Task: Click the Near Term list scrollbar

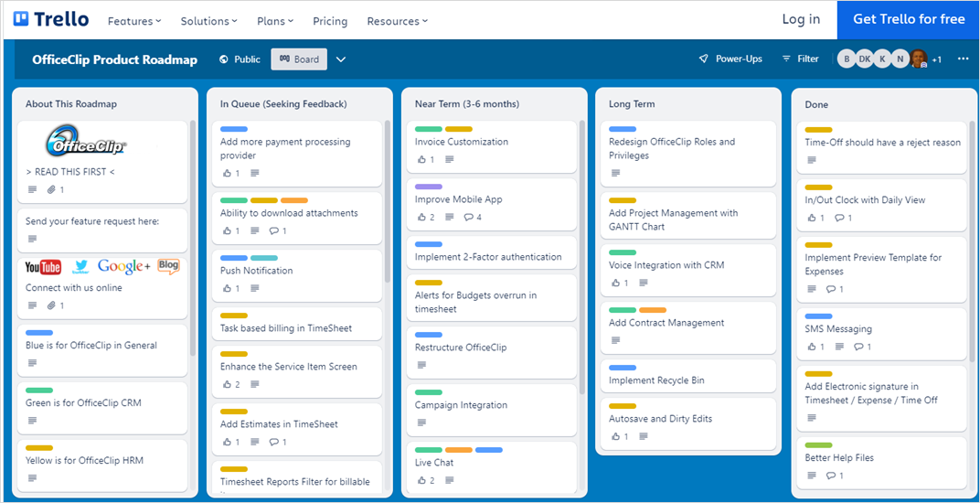Action: (582, 256)
